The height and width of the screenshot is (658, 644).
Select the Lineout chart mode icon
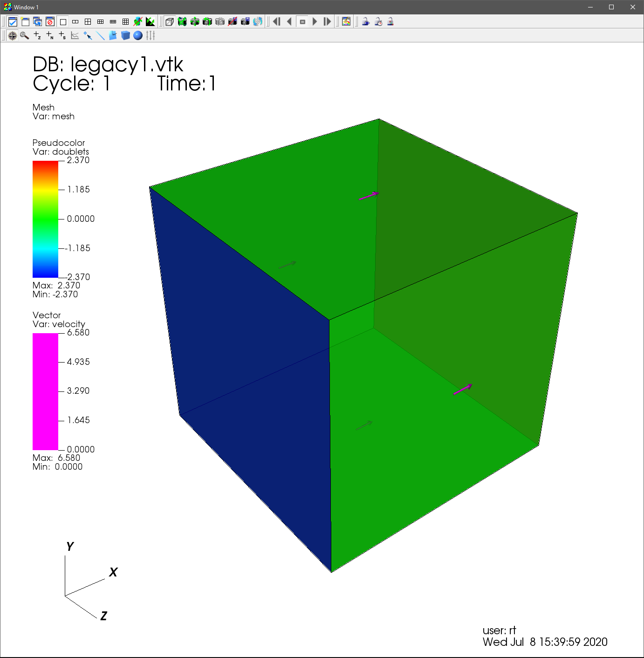75,35
